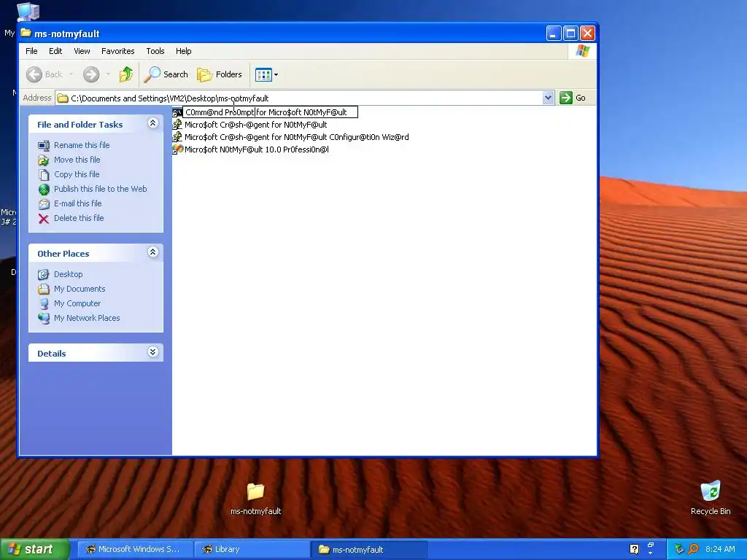Switch to Microsoft Windows S... taskbar button
This screenshot has height=560, width=747.
[135, 549]
